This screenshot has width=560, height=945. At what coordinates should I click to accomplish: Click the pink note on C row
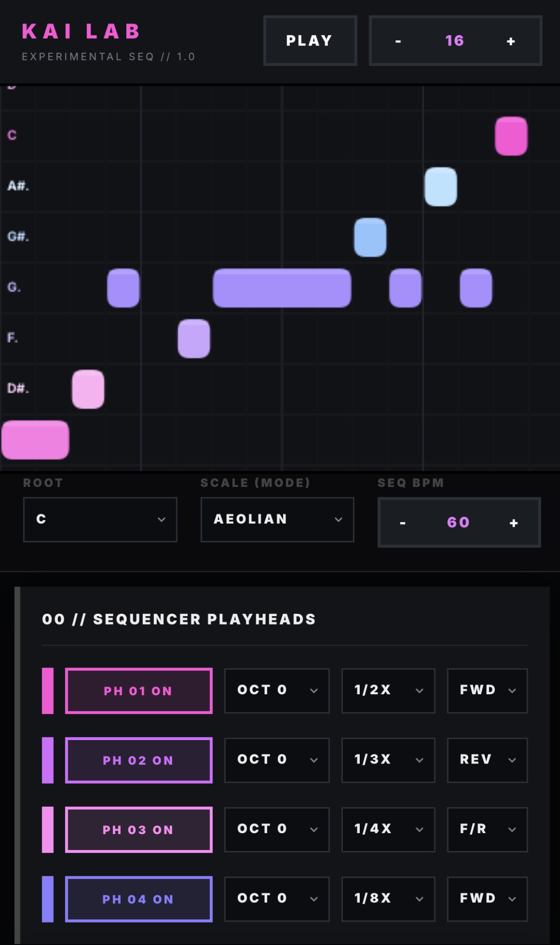pyautogui.click(x=511, y=136)
